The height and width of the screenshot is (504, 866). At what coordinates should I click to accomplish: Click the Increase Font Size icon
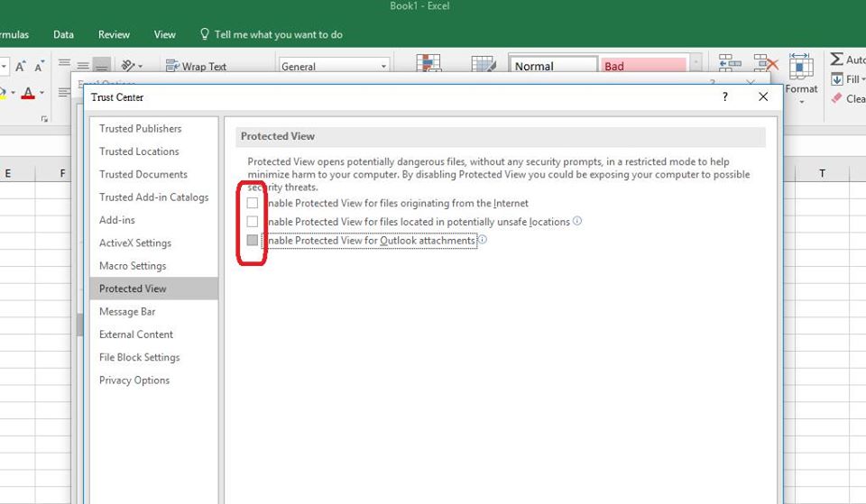click(x=19, y=67)
